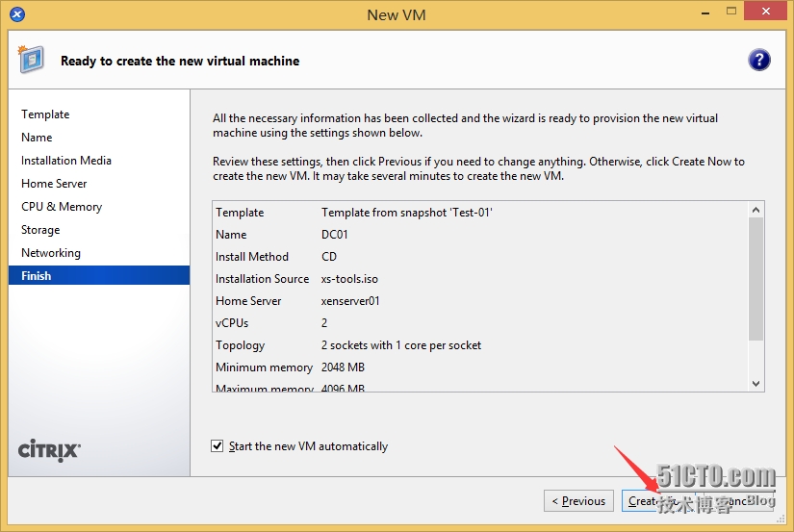Select the xenserver01 home server value
Screen dimensions: 794x532
(350, 301)
